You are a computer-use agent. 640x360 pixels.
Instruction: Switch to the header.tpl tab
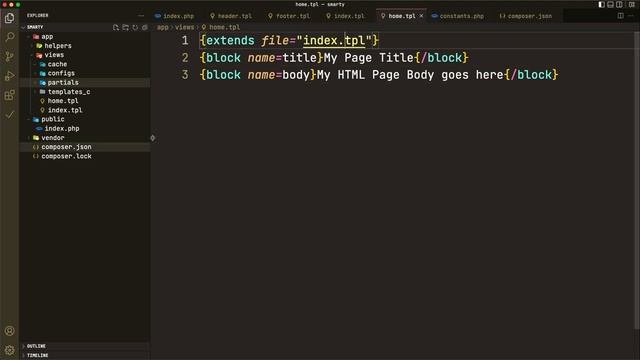[x=231, y=16]
